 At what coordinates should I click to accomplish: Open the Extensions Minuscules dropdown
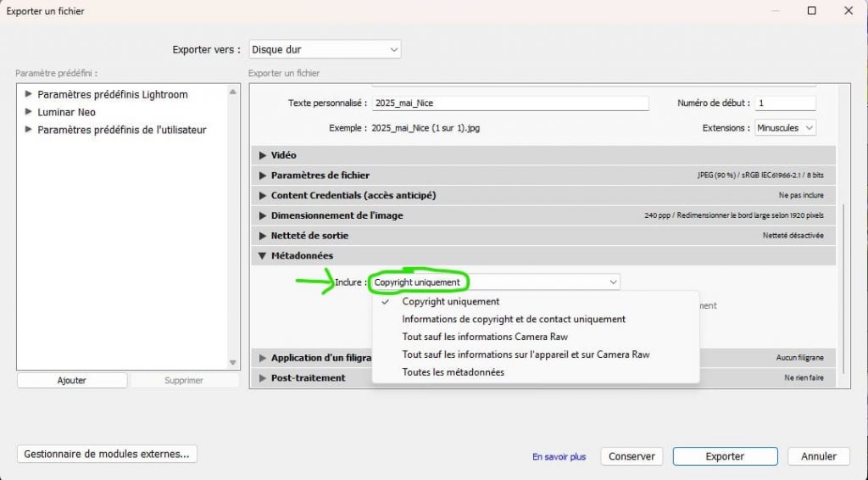point(785,128)
